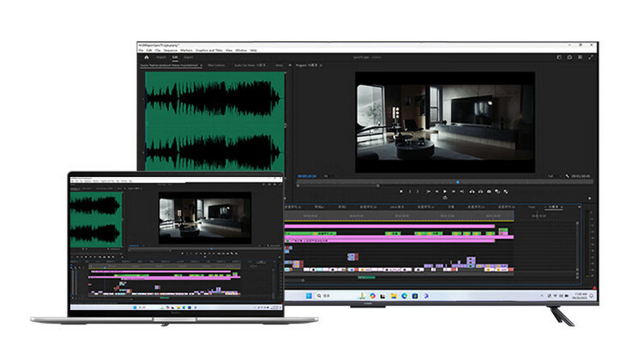Click the Add Marker icon under Program monitor

(402, 192)
